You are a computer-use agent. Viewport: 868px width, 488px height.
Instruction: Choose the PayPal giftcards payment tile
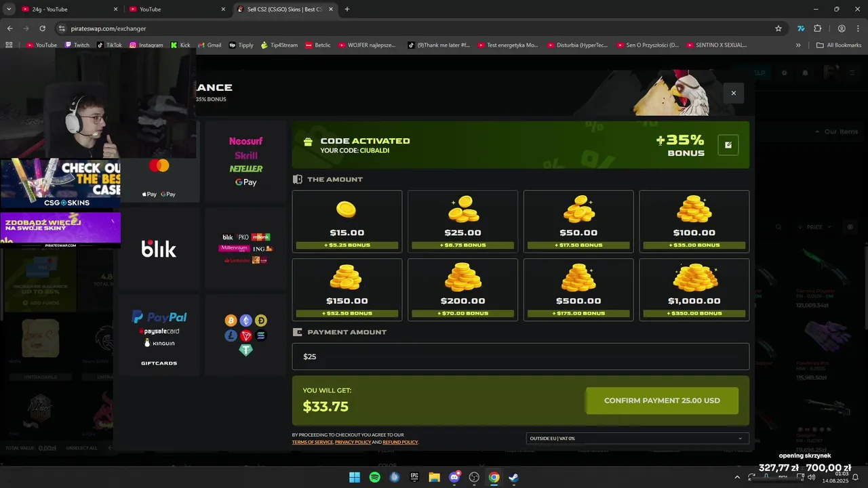coord(159,335)
